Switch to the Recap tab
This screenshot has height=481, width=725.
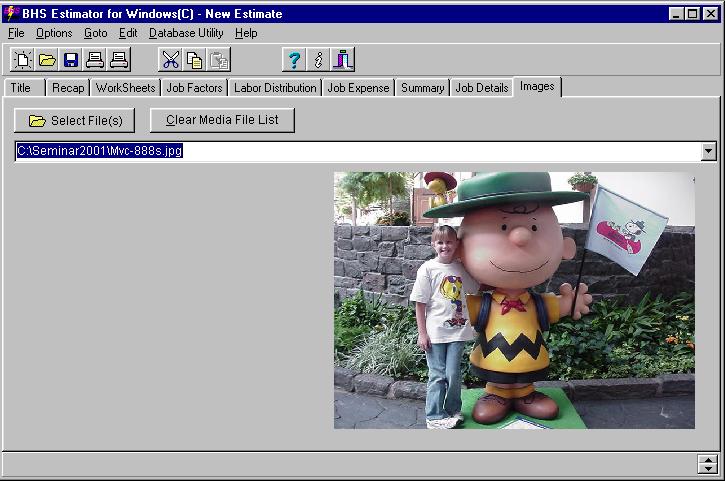pos(68,87)
